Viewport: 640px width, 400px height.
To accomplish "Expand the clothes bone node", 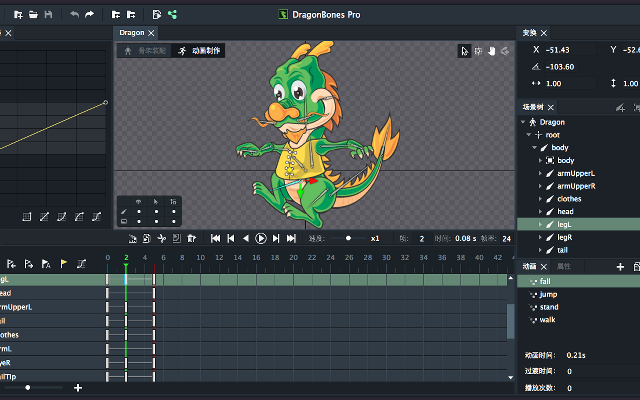I will coord(540,199).
